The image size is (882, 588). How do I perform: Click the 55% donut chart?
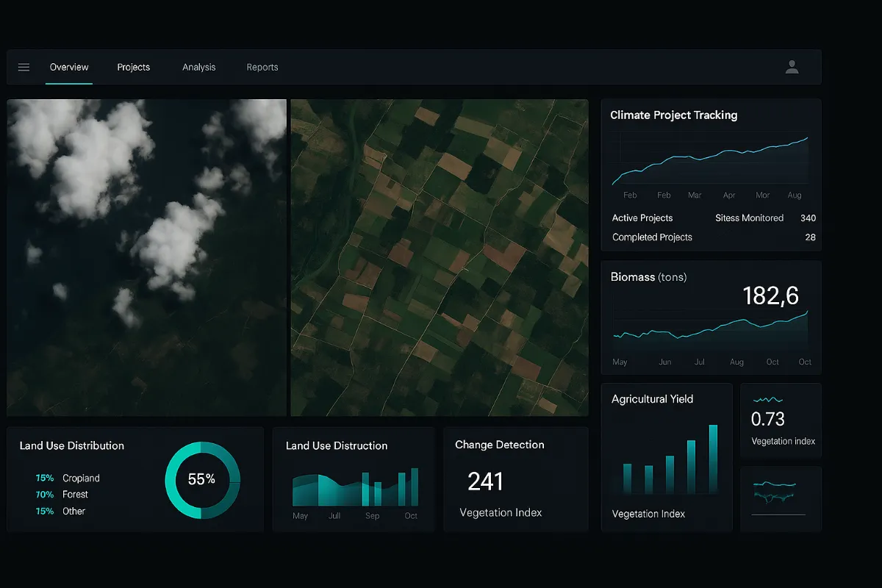[x=202, y=480]
